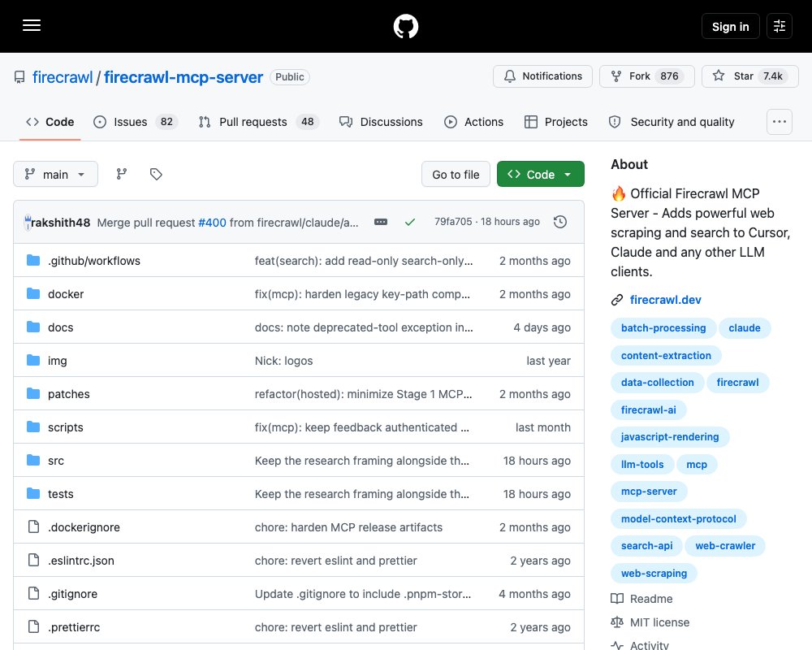Viewport: 812px width, 650px height.
Task: Go to GitHub home via Octocat logo
Action: click(x=405, y=27)
